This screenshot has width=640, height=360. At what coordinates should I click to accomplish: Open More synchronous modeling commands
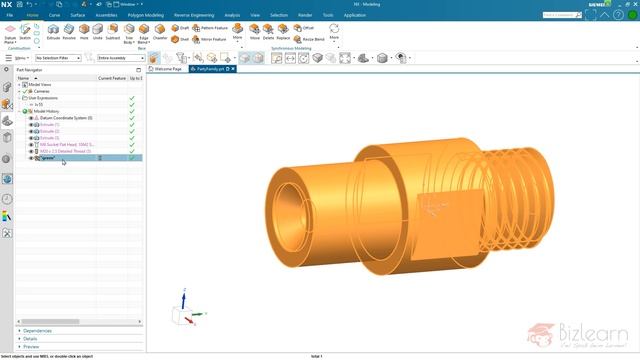pyautogui.click(x=334, y=33)
